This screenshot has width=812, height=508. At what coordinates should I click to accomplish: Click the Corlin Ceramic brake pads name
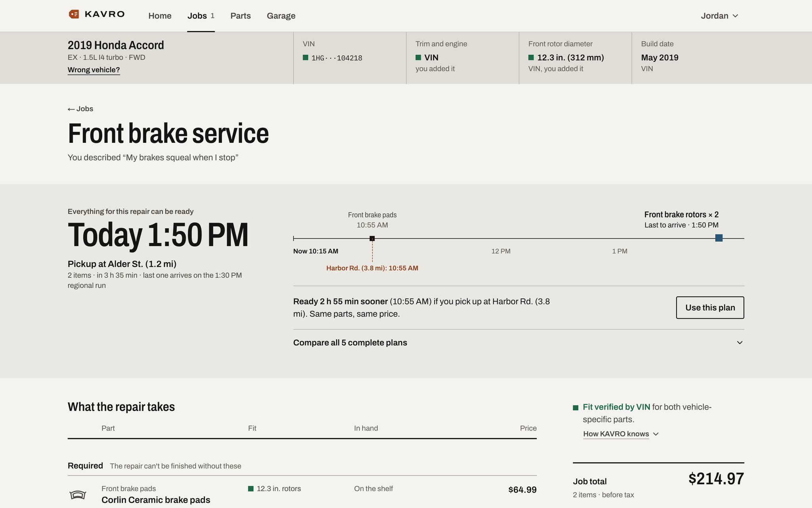coord(156,500)
